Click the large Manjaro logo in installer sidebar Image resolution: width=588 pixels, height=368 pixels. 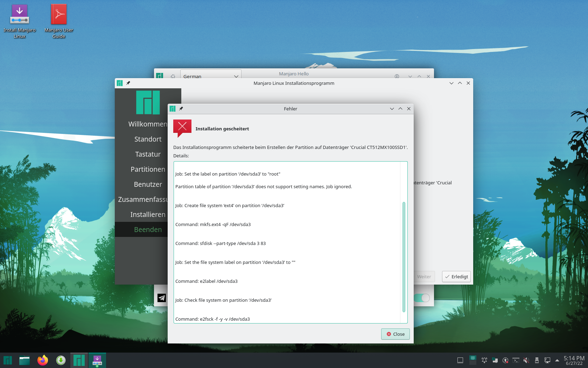[148, 102]
